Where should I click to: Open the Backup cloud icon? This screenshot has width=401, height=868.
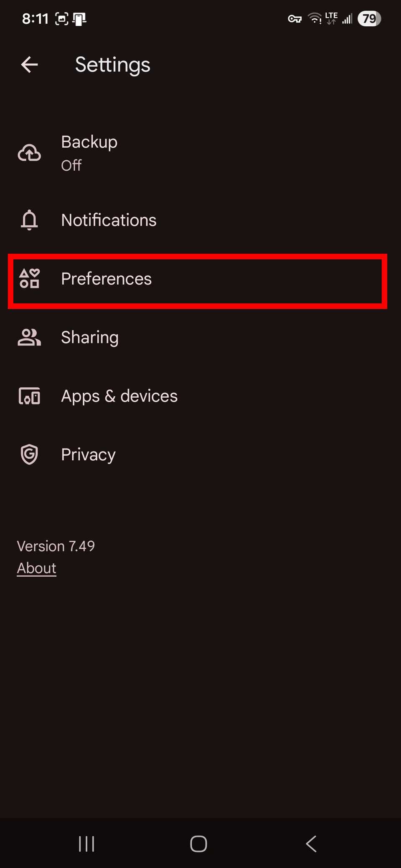[x=29, y=153]
